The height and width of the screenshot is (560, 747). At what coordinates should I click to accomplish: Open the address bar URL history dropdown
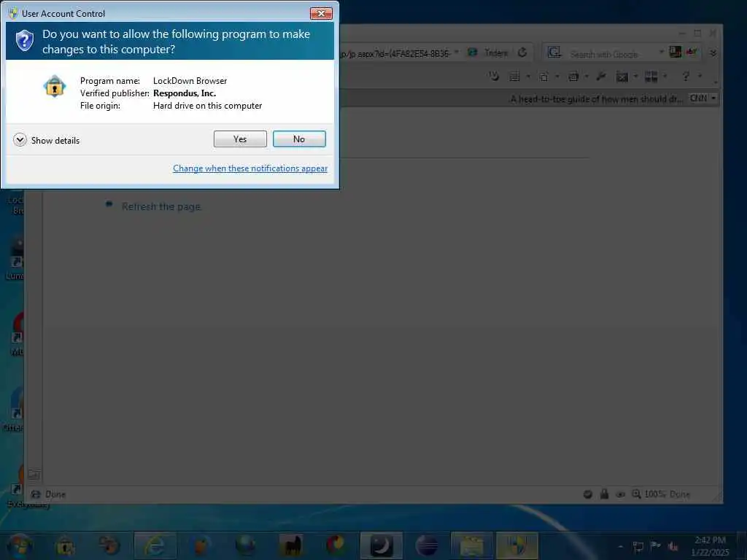pyautogui.click(x=457, y=52)
